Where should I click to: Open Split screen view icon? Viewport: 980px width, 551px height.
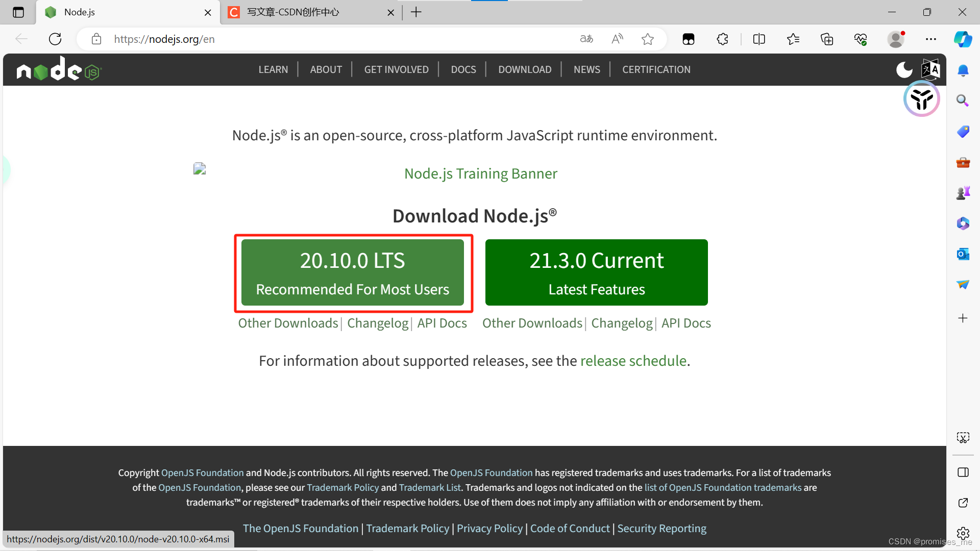point(759,39)
